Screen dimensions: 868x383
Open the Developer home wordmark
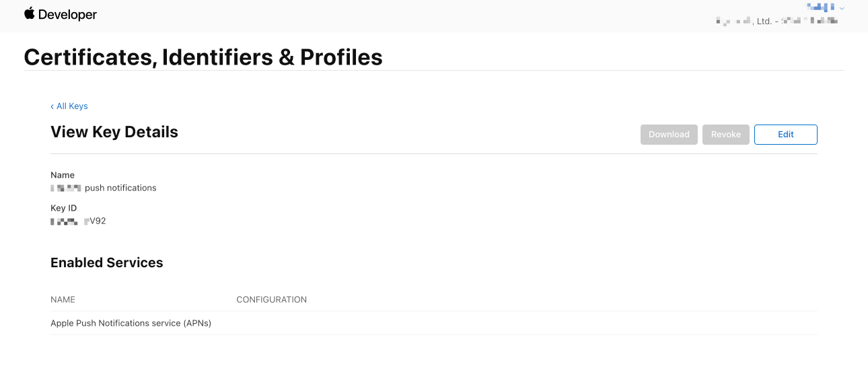tap(67, 15)
